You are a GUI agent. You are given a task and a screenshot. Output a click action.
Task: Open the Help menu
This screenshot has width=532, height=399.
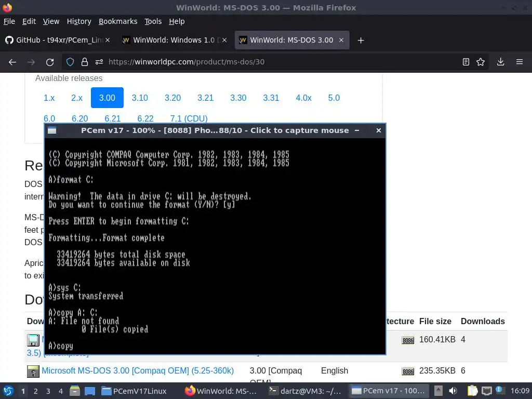[x=177, y=21]
